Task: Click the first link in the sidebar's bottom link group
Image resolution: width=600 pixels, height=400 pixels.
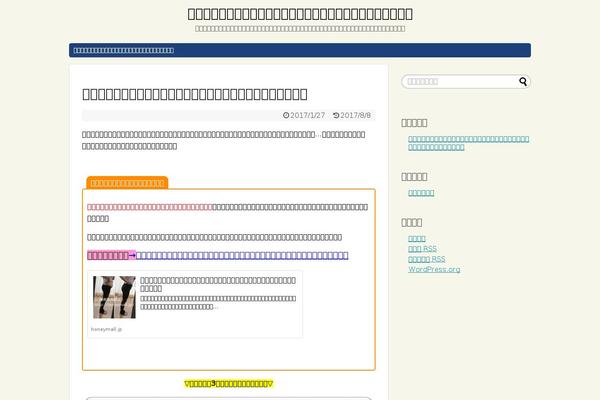Action: tap(417, 238)
